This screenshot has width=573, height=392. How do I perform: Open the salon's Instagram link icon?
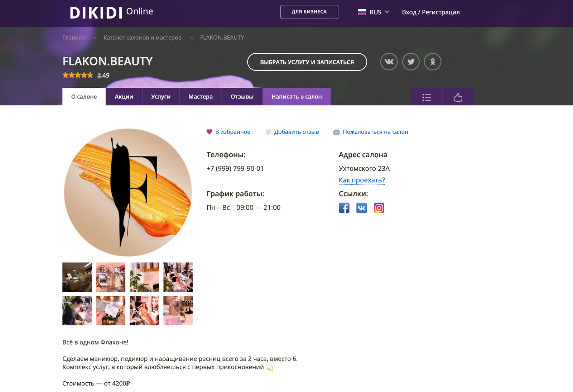point(379,208)
